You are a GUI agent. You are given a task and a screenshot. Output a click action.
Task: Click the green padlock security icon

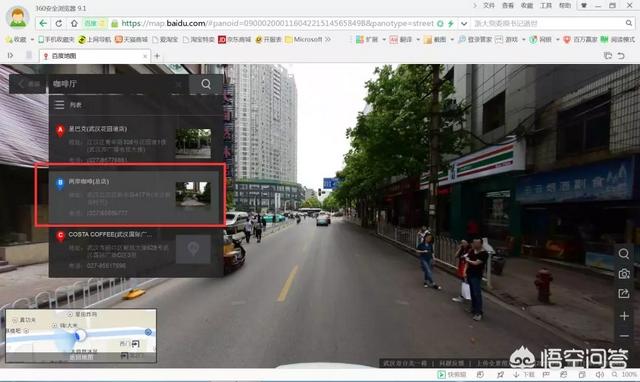point(115,24)
